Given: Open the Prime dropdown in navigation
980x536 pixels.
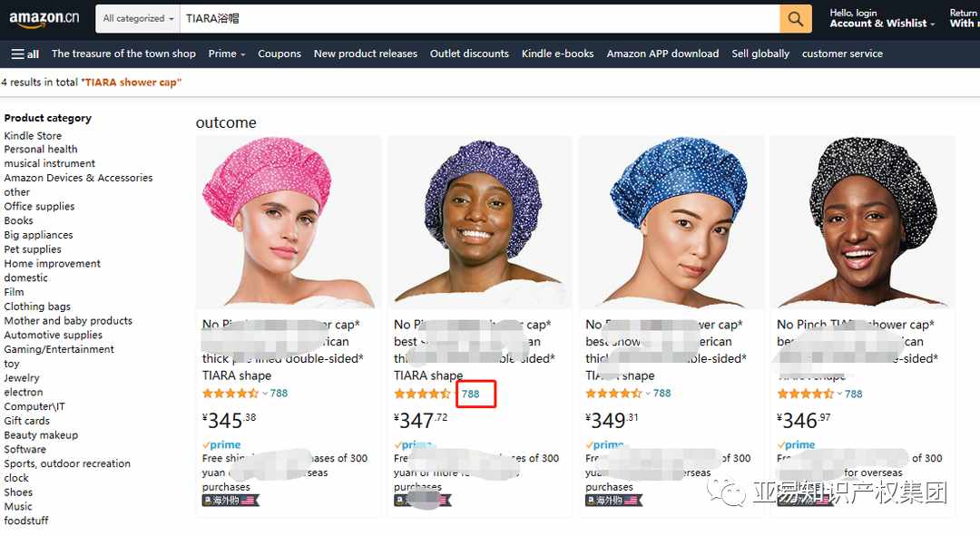Looking at the screenshot, I should [227, 54].
